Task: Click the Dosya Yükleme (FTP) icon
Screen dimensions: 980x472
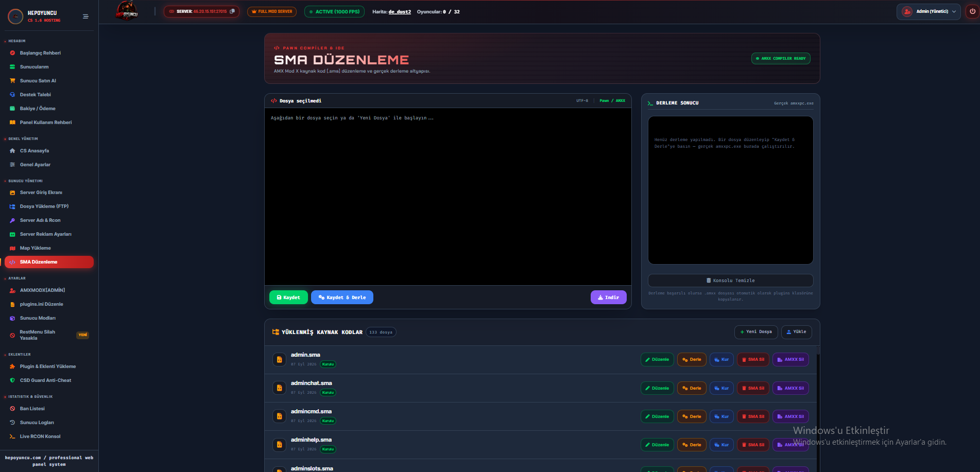Action: (12, 206)
